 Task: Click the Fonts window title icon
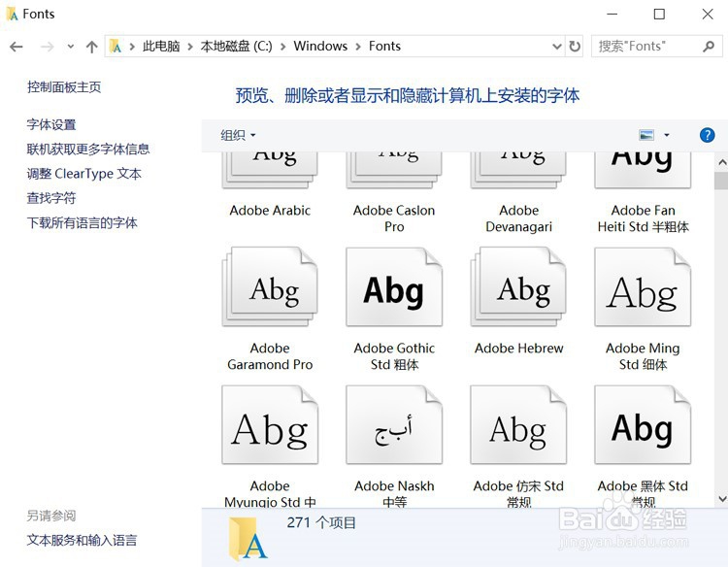(13, 14)
